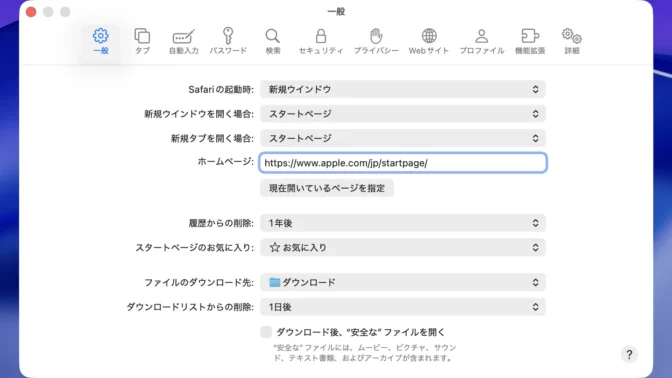The image size is (672, 378).
Task: Click the Safariの起動時: label text
Action: coord(221,89)
